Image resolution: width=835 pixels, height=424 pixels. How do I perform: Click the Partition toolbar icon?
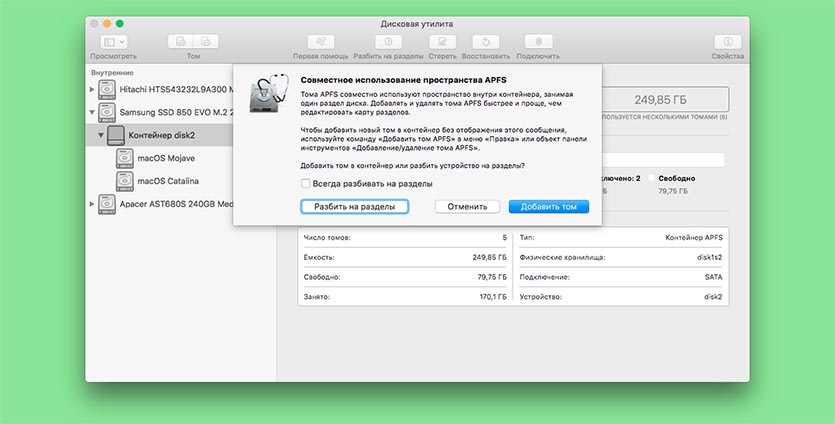pos(388,42)
